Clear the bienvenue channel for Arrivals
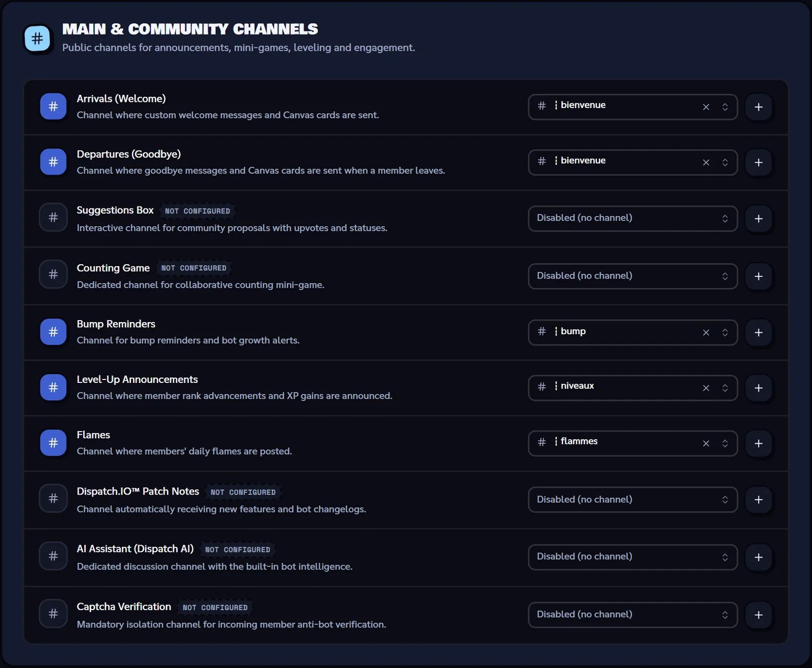The image size is (812, 668). coord(706,107)
